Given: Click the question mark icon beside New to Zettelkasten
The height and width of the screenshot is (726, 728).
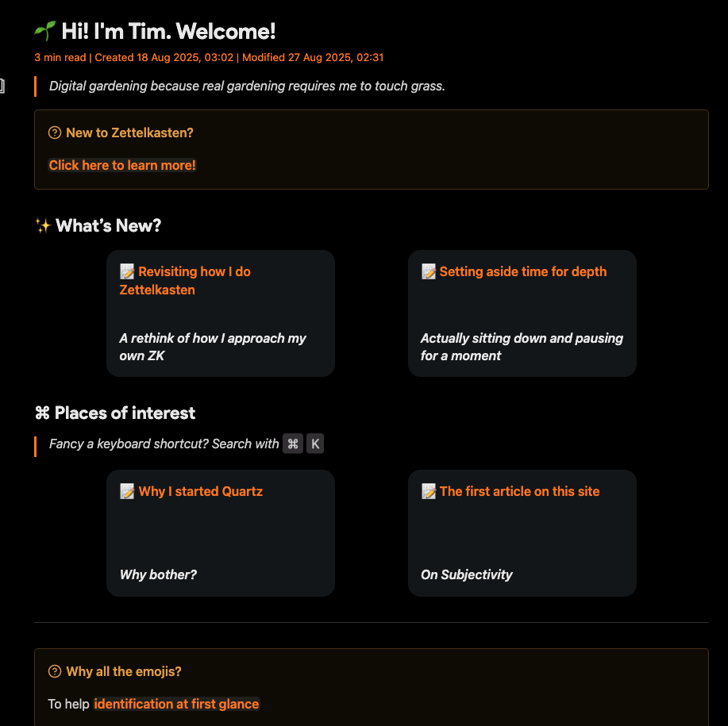Looking at the screenshot, I should tap(55, 133).
